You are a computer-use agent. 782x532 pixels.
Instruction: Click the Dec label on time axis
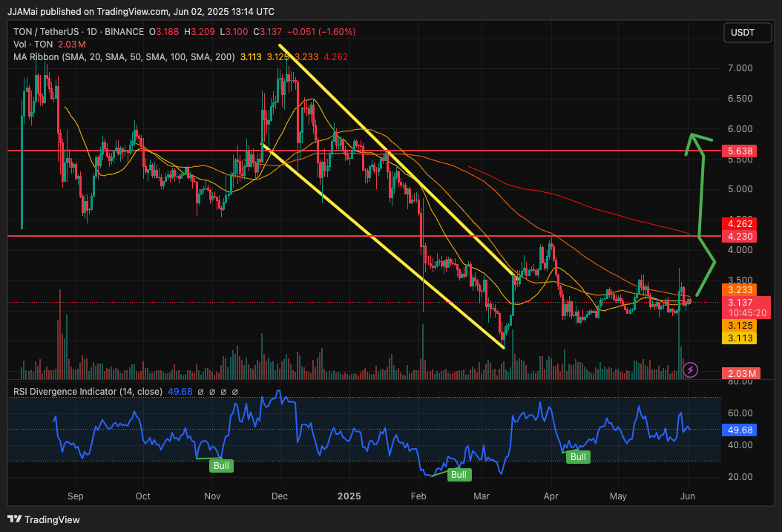[280, 496]
